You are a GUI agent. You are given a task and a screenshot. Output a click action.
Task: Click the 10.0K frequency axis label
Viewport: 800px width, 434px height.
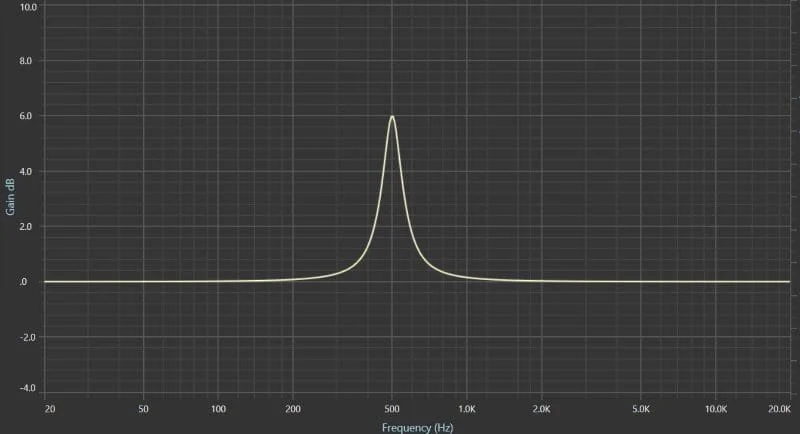point(716,409)
